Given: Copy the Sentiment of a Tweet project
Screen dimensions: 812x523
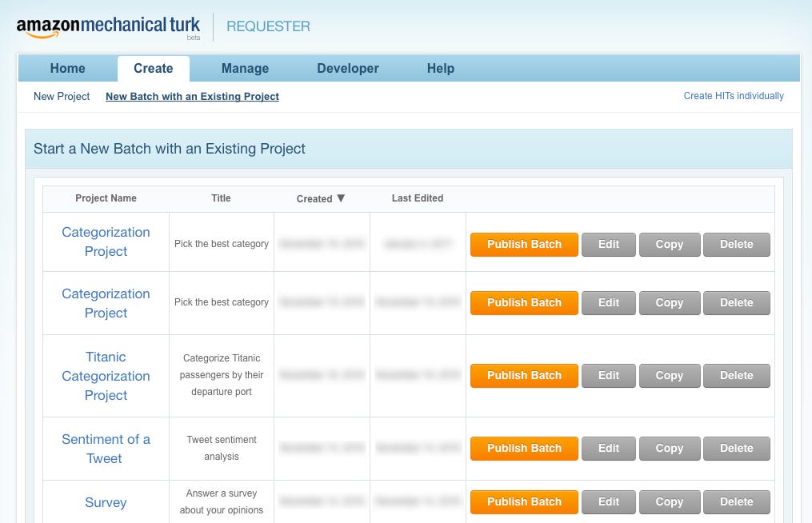Looking at the screenshot, I should (x=669, y=448).
